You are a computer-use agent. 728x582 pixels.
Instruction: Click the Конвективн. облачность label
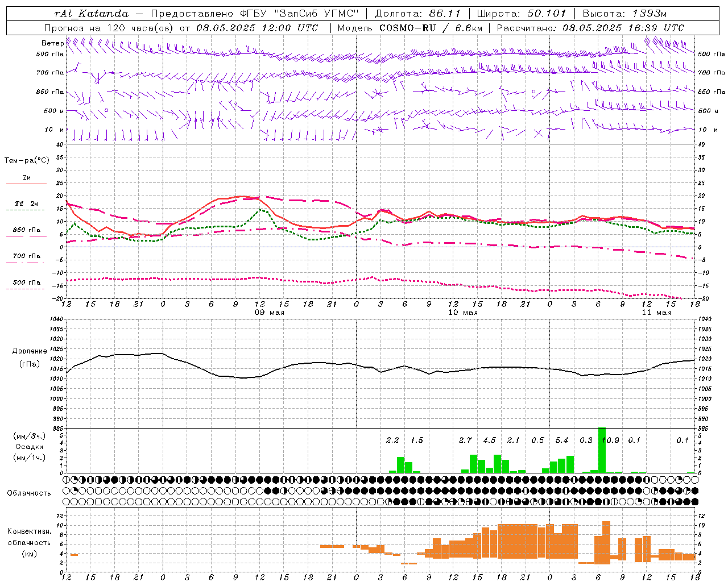point(29,537)
